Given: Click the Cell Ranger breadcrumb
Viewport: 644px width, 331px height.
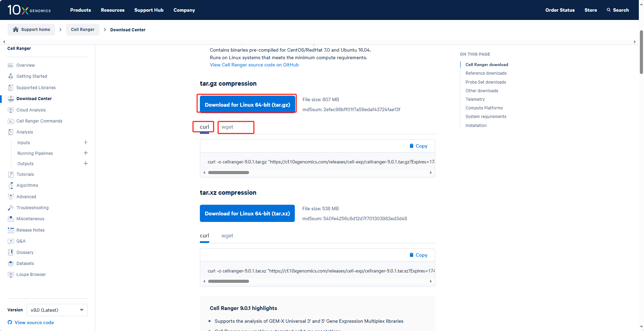Looking at the screenshot, I should 83,30.
